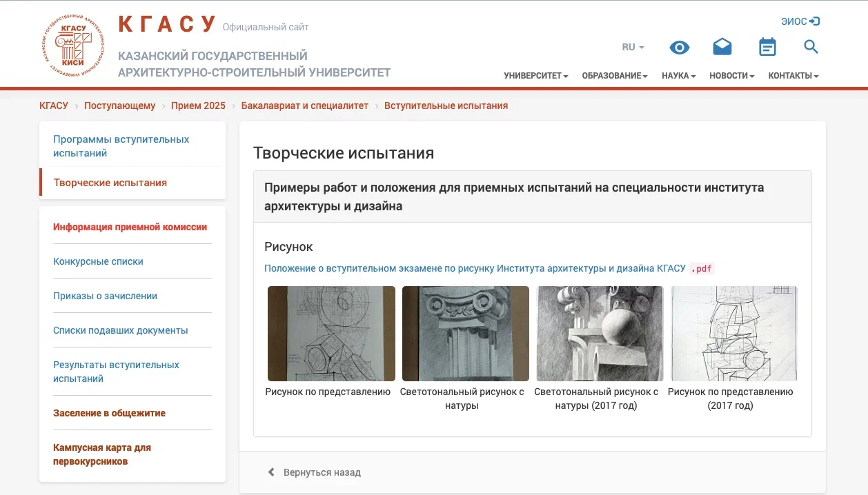Open the КОНТАКТЫ navigation menu

pos(793,76)
